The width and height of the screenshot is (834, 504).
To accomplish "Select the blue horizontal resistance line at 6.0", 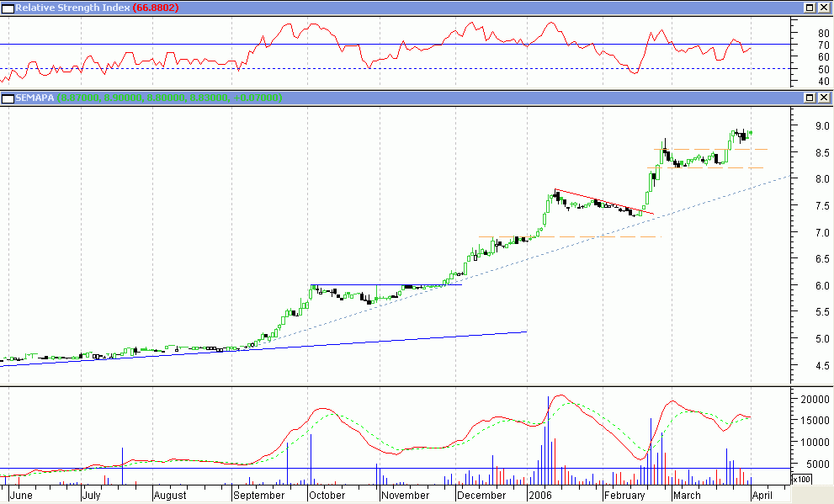I will [386, 285].
